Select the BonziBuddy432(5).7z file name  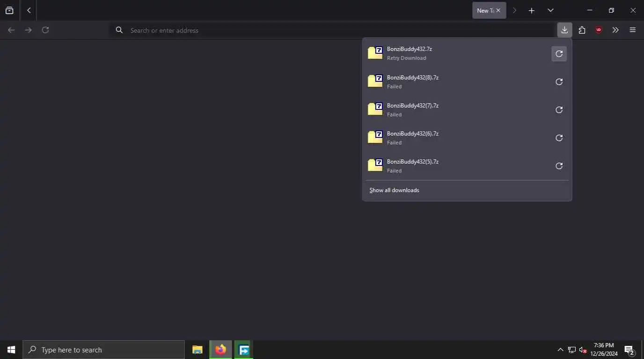413,162
